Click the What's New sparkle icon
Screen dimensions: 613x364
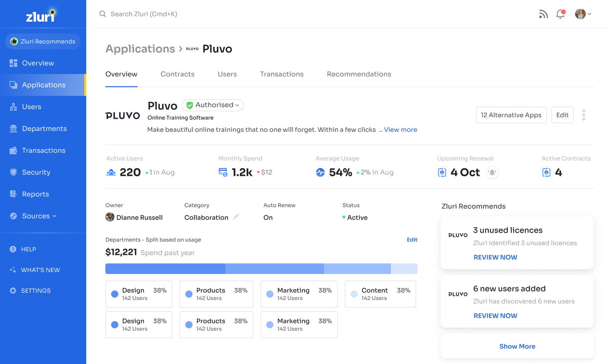pos(13,270)
